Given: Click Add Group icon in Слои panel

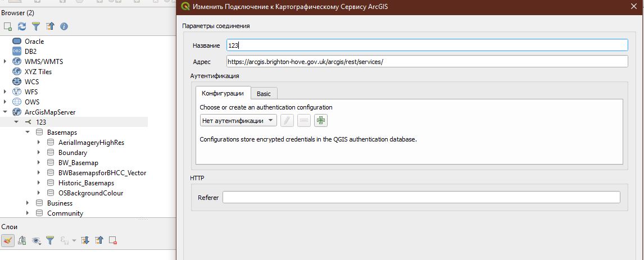Looking at the screenshot, I should click(22, 241).
